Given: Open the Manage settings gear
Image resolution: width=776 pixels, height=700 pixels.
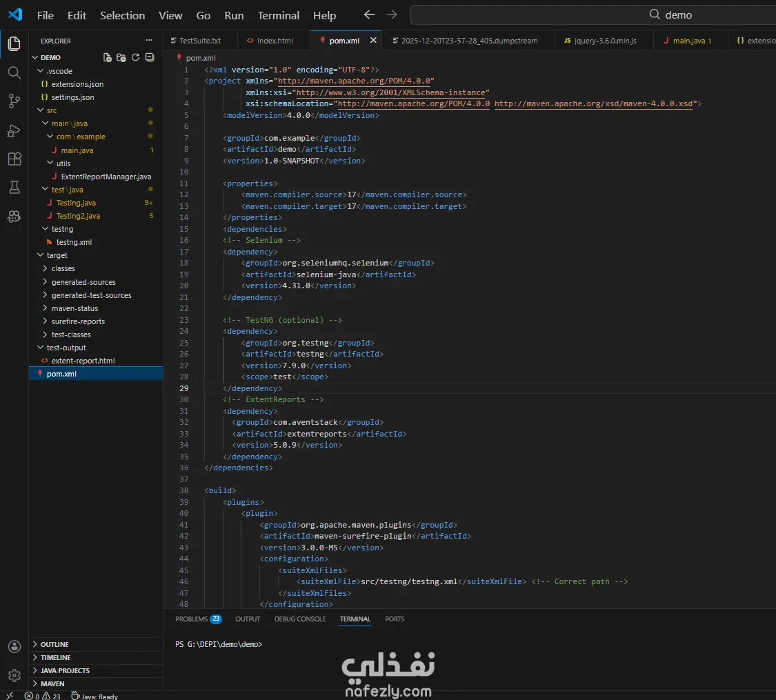Looking at the screenshot, I should pos(14,675).
